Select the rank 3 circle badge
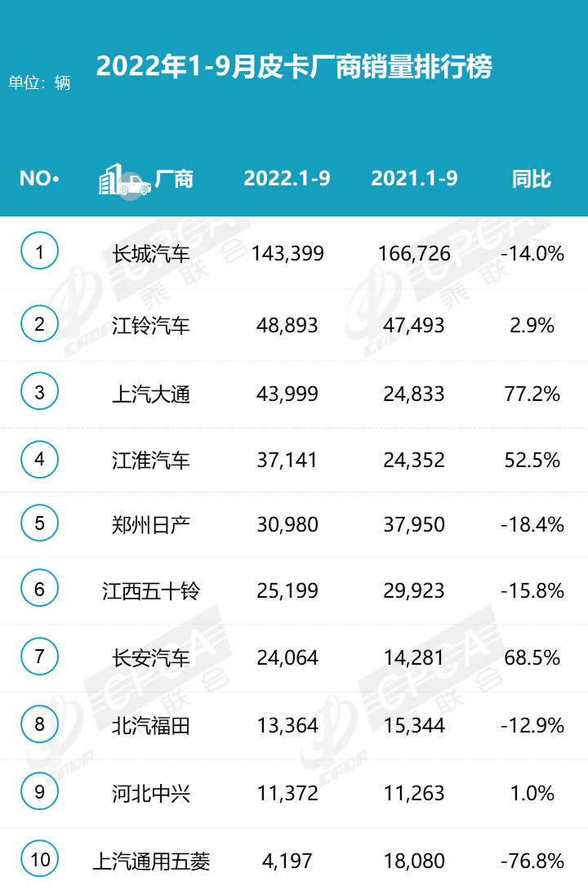The image size is (588, 895). pos(40,392)
